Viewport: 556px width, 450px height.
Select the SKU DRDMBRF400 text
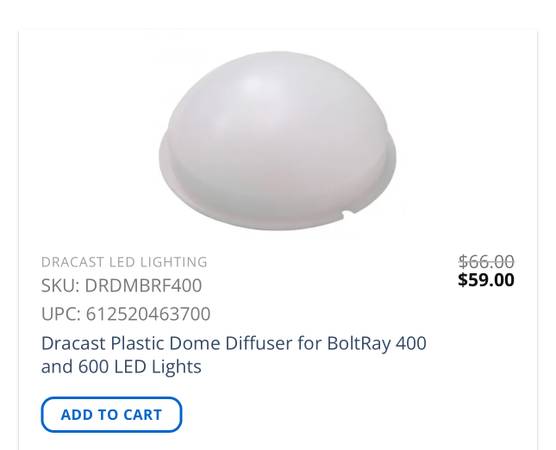[121, 285]
